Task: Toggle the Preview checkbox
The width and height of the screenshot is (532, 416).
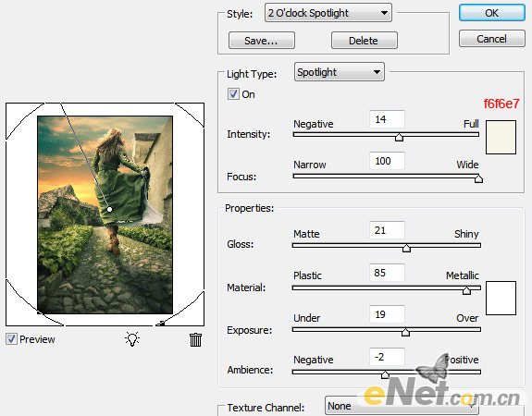Action: click(11, 338)
